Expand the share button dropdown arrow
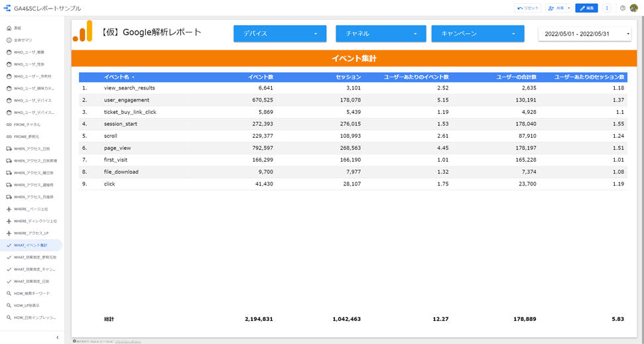This screenshot has height=344, width=644. 569,8
